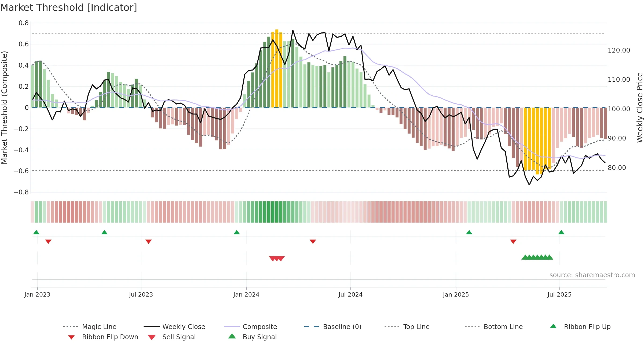This screenshot has height=362, width=644.
Task: Click the Weekly Close legend entry
Action: point(174,327)
